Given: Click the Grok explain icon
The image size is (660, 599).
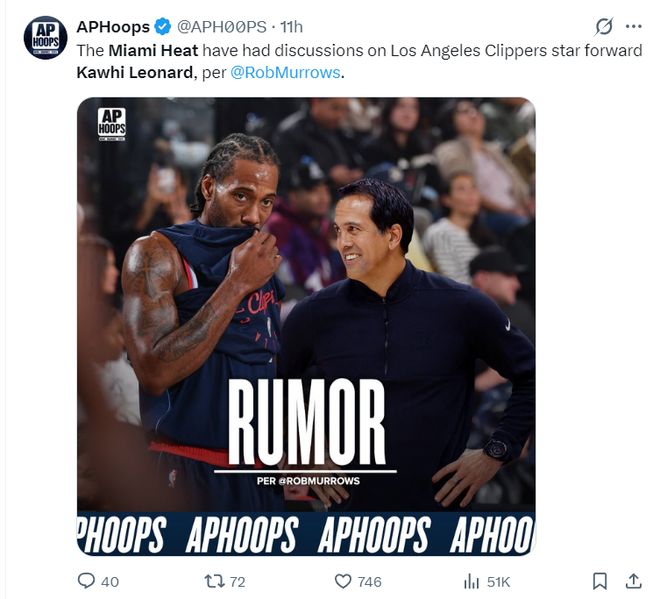Looking at the screenshot, I should 604,27.
